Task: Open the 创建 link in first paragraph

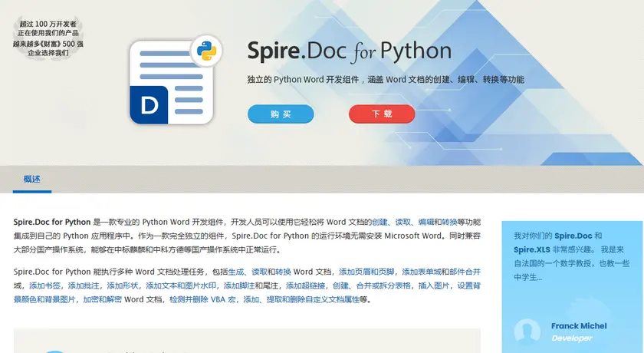Action: point(379,222)
